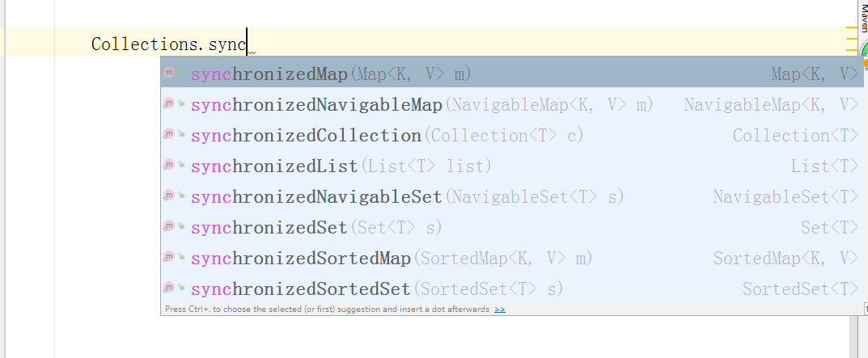Click the method icon beside synchronizedMap

(169, 72)
